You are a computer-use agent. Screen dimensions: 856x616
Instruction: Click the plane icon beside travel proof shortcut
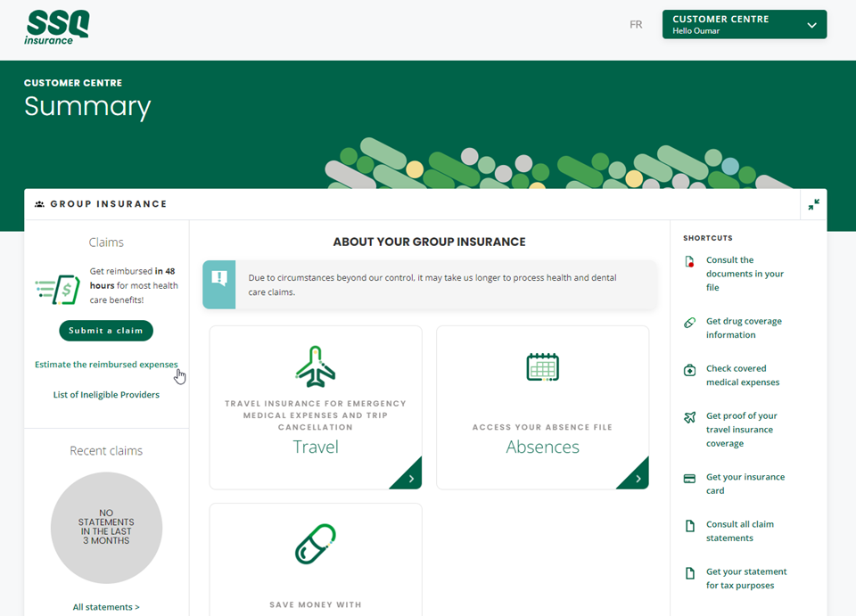pyautogui.click(x=689, y=417)
